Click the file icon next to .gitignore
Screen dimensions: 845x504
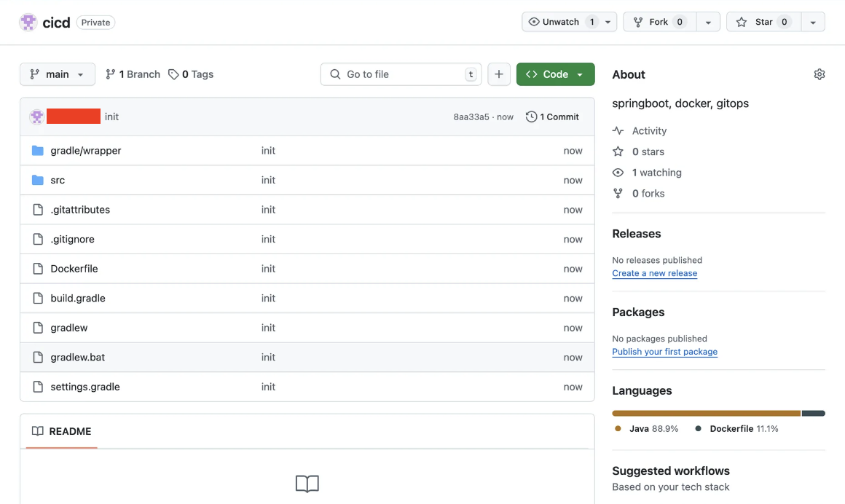point(38,240)
